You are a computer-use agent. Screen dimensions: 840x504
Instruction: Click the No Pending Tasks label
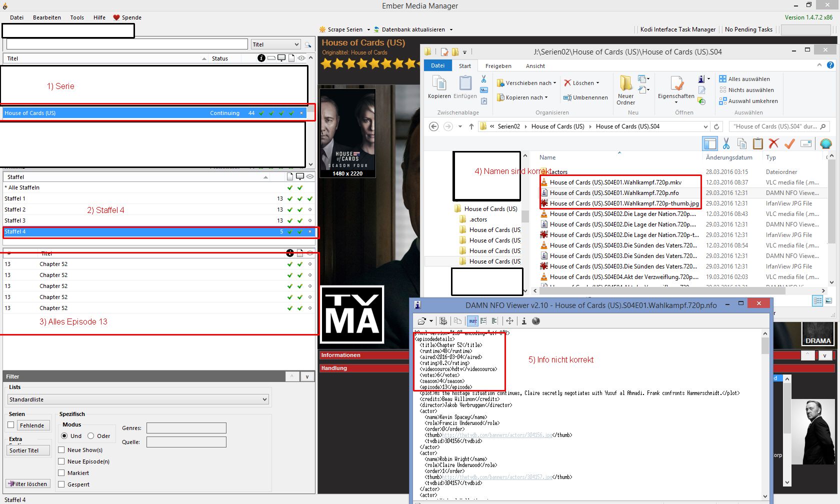click(x=748, y=29)
